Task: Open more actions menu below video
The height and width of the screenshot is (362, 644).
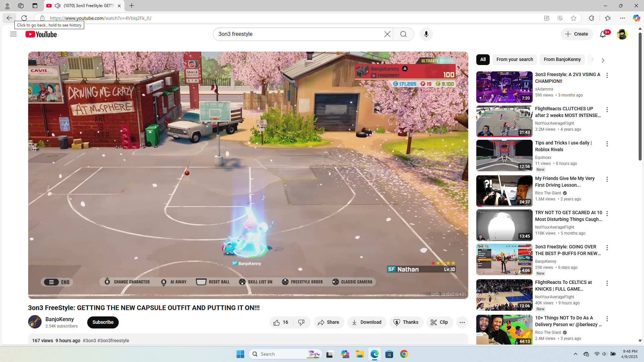Action: [462, 322]
